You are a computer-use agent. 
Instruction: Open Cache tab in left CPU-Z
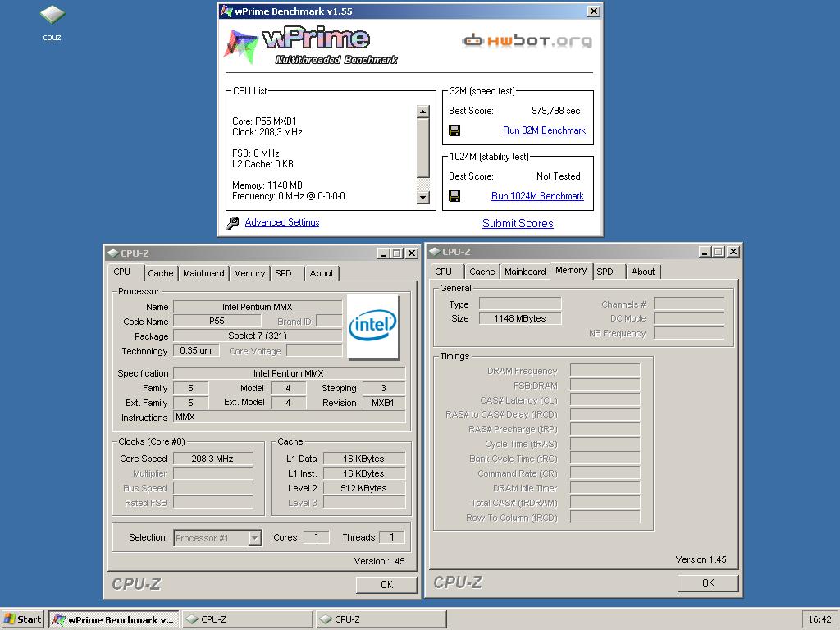pos(160,273)
